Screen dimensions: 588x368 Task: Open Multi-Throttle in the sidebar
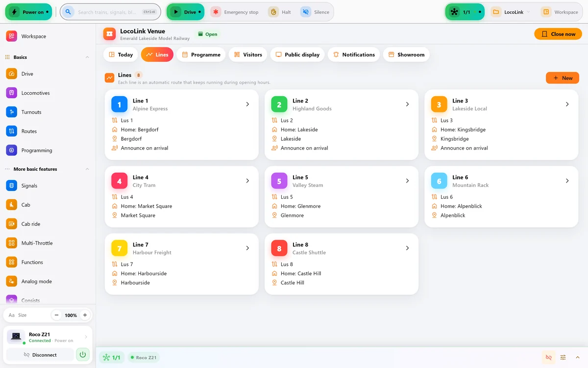(x=47, y=243)
